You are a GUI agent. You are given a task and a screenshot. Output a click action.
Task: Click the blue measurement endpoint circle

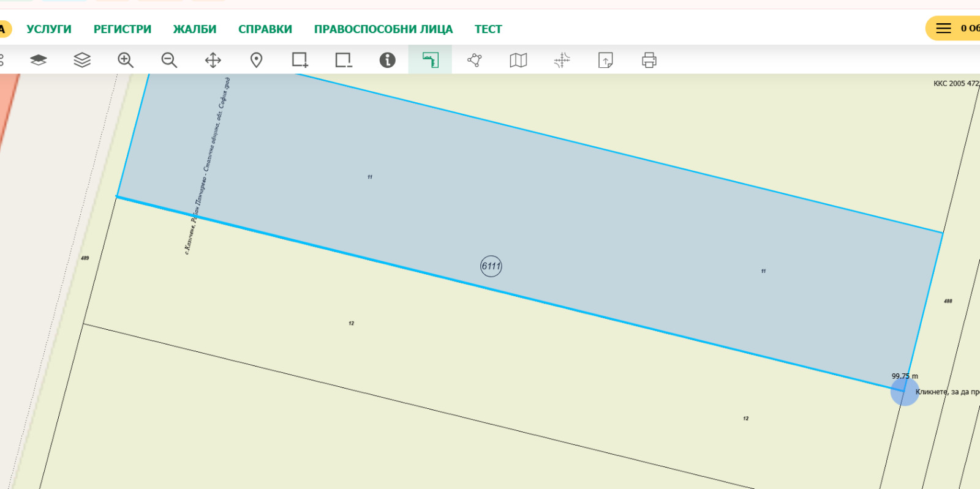(x=905, y=391)
